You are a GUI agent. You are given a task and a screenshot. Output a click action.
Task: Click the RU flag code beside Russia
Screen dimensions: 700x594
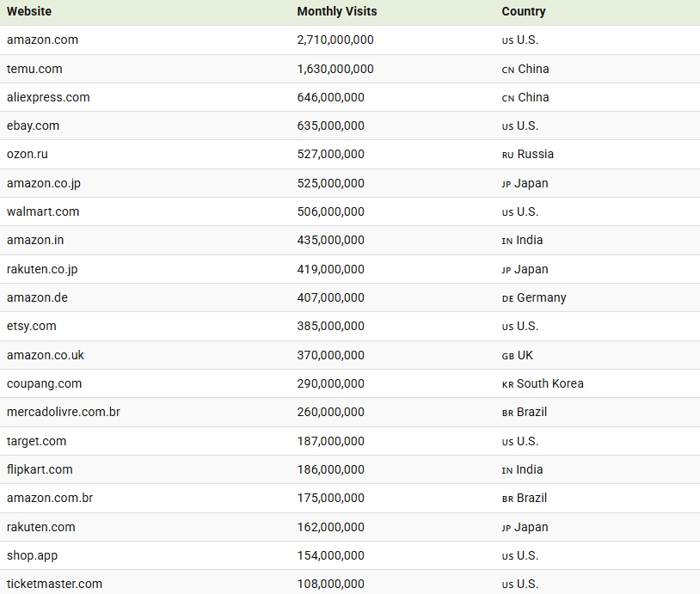(507, 156)
